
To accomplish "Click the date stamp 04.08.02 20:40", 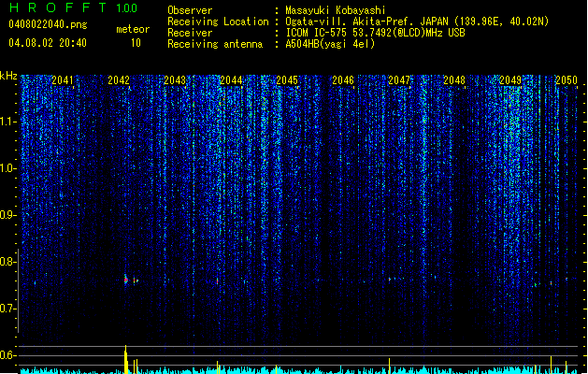I will tap(48, 43).
